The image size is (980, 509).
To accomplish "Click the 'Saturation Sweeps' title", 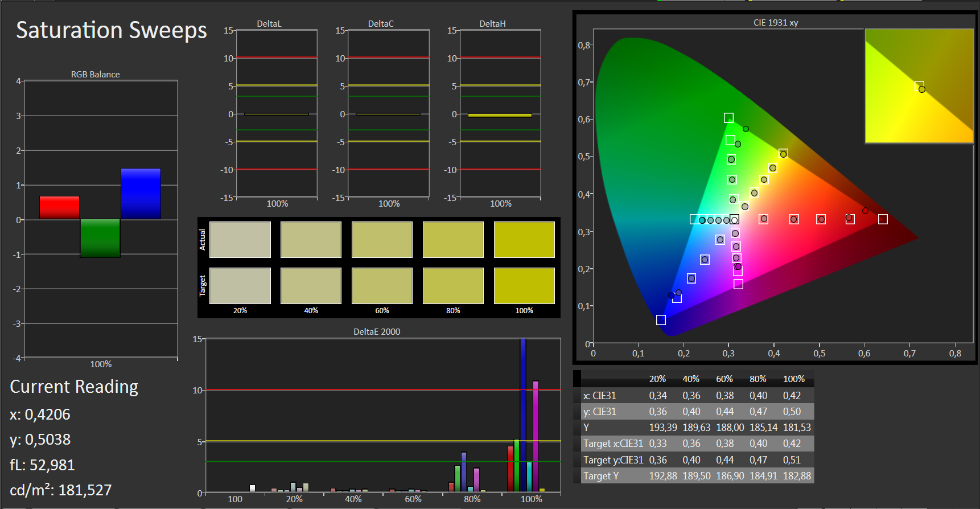I will [112, 30].
